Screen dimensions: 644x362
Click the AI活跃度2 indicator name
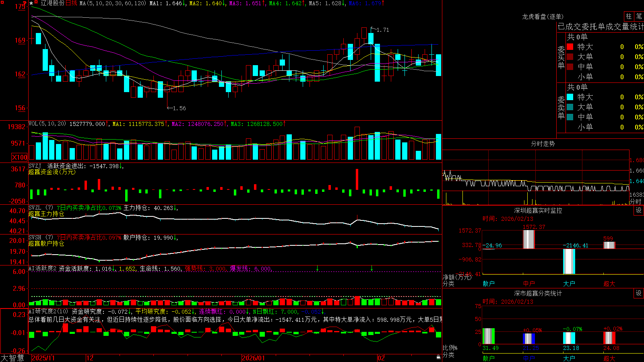coord(43,269)
